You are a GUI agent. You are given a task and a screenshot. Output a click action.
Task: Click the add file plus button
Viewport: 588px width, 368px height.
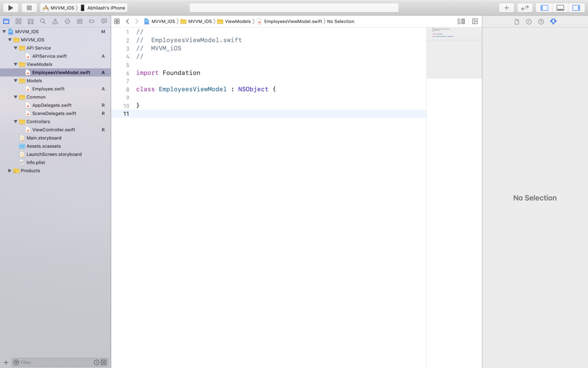click(x=6, y=362)
